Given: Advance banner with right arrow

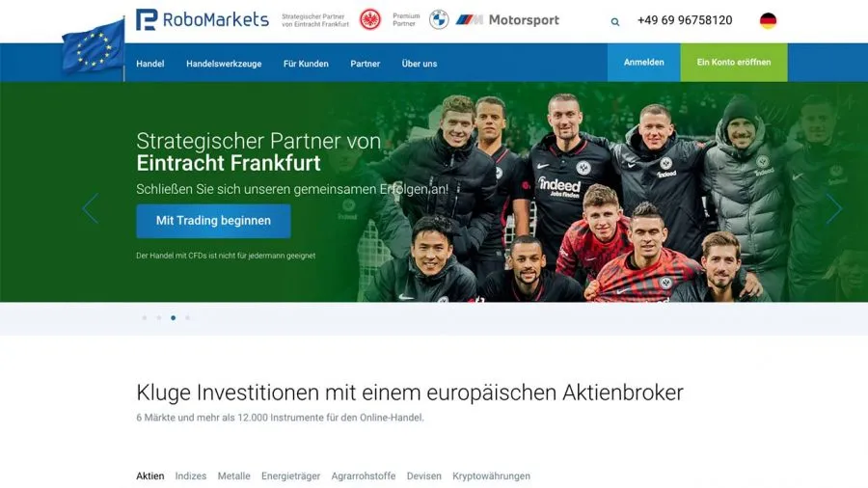Looking at the screenshot, I should point(833,208).
